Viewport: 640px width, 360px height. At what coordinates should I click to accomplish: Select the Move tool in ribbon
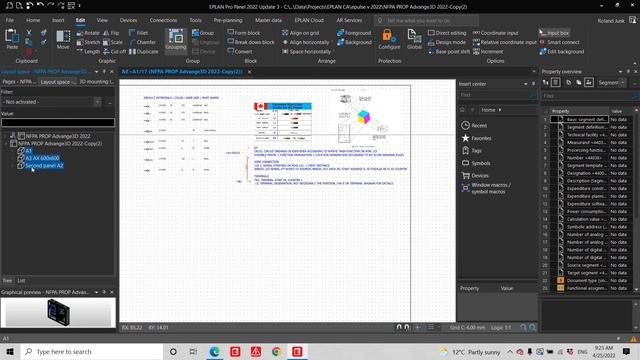tap(63, 39)
